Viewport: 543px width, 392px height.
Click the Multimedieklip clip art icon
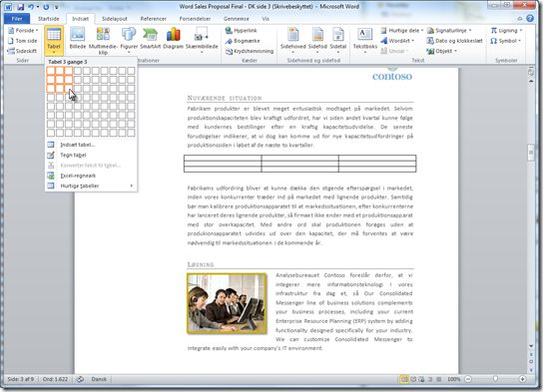coord(103,41)
